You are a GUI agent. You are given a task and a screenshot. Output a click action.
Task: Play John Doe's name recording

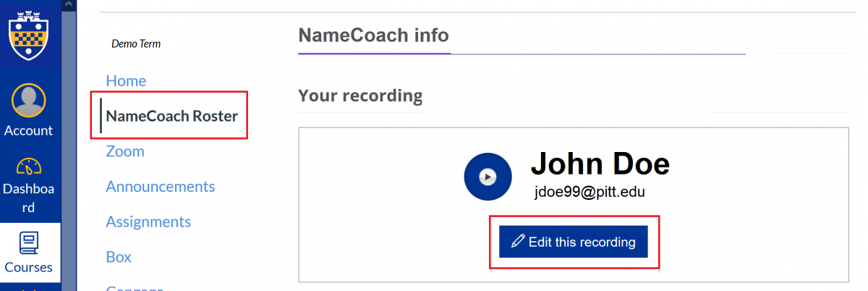click(x=488, y=176)
